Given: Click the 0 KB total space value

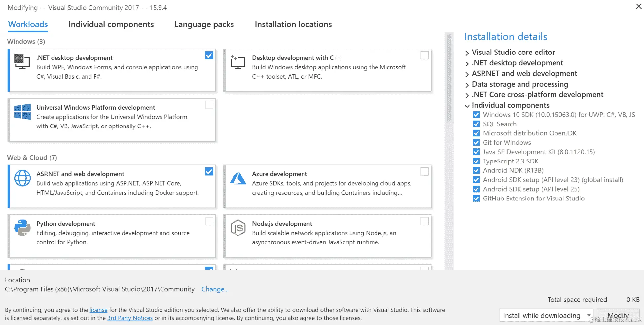Looking at the screenshot, I should click(x=633, y=299).
